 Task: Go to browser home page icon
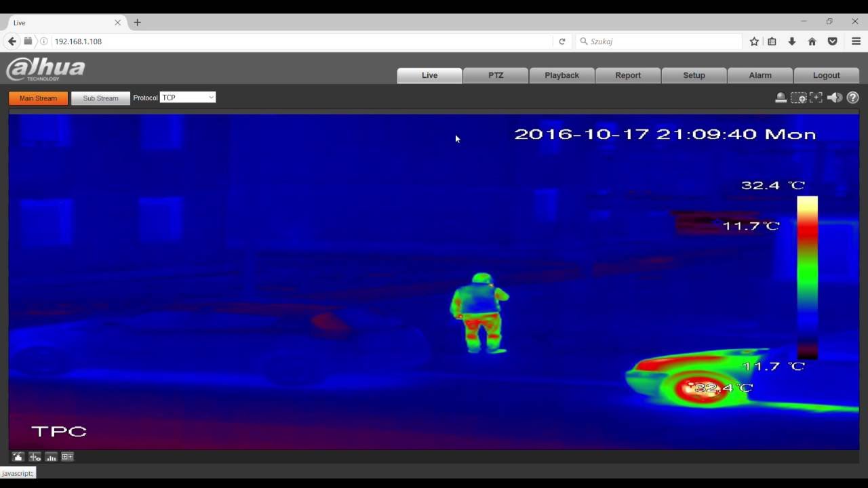pos(812,41)
